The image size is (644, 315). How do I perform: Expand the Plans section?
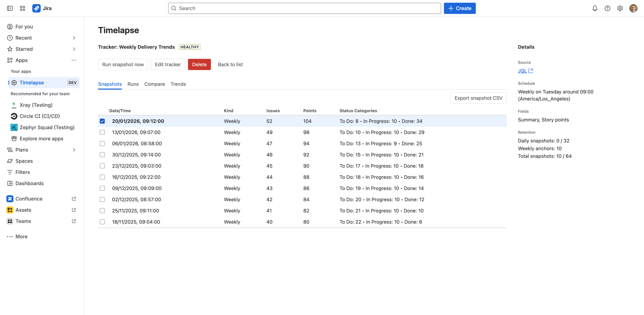(74, 150)
